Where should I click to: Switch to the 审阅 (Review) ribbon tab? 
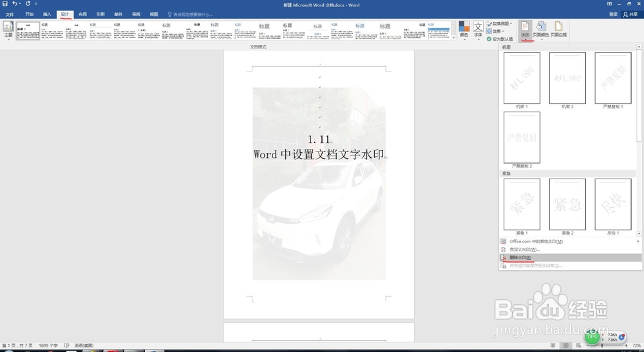point(136,14)
